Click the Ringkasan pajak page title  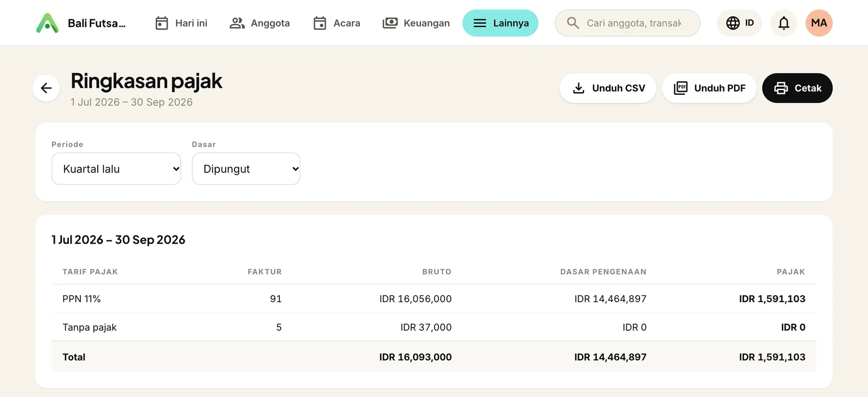click(146, 81)
